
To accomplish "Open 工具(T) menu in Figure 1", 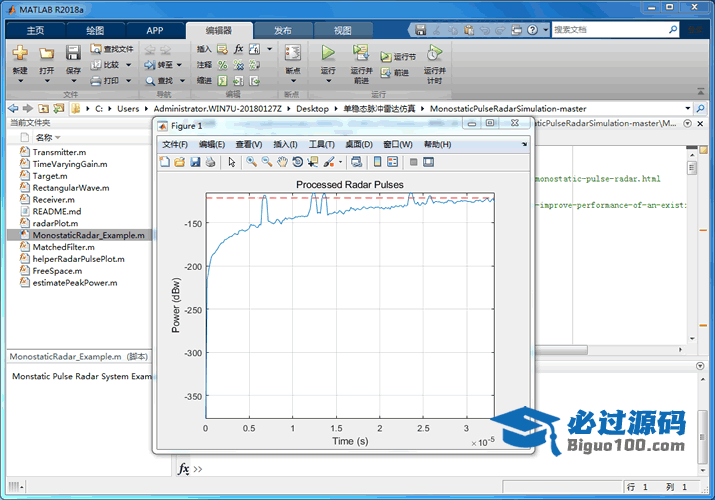I will tap(321, 144).
